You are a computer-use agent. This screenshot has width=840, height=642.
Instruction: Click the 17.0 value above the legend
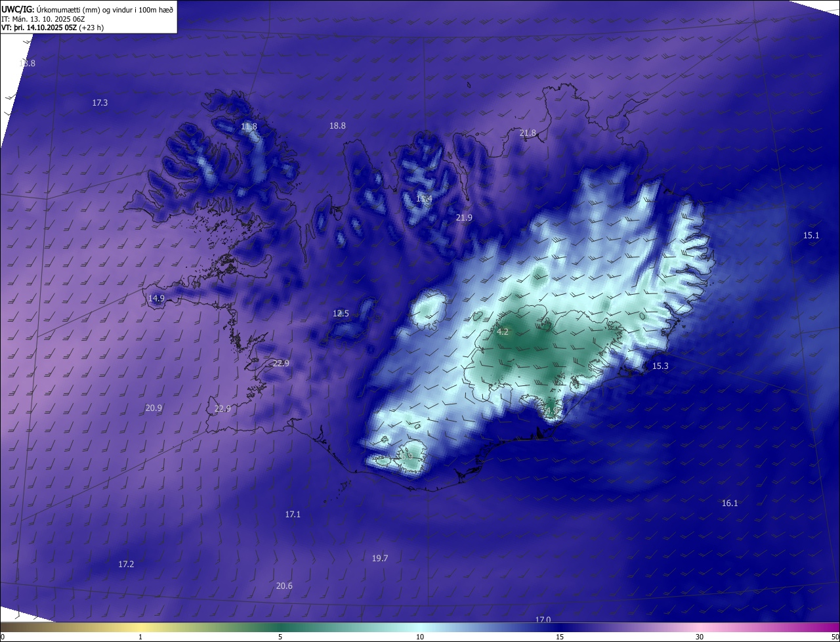pyautogui.click(x=543, y=620)
